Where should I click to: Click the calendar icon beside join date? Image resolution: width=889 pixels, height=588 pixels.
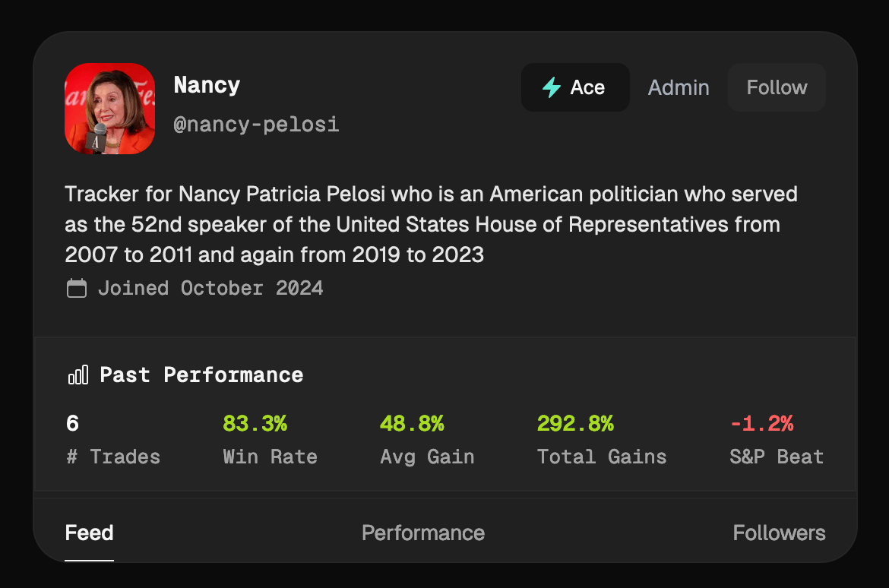77,289
